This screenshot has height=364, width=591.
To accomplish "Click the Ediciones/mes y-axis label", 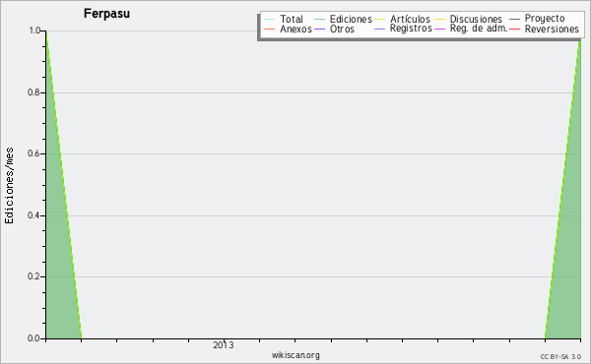I will 9,186.
